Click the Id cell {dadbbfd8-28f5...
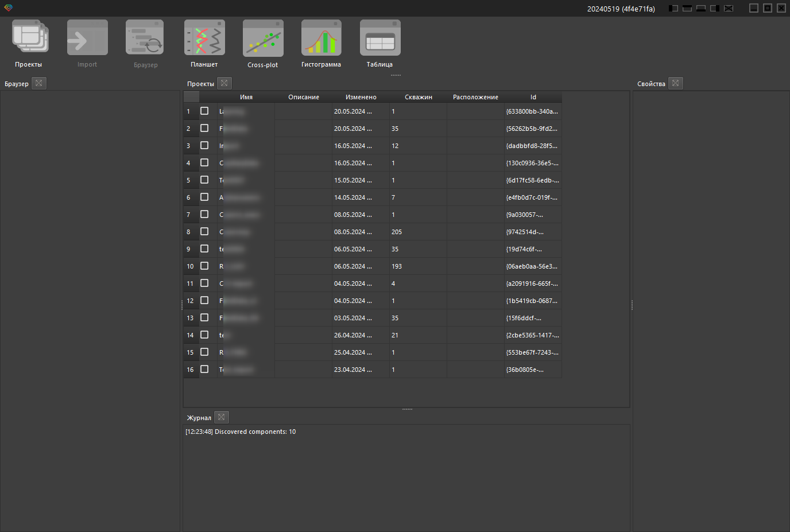 [533, 146]
